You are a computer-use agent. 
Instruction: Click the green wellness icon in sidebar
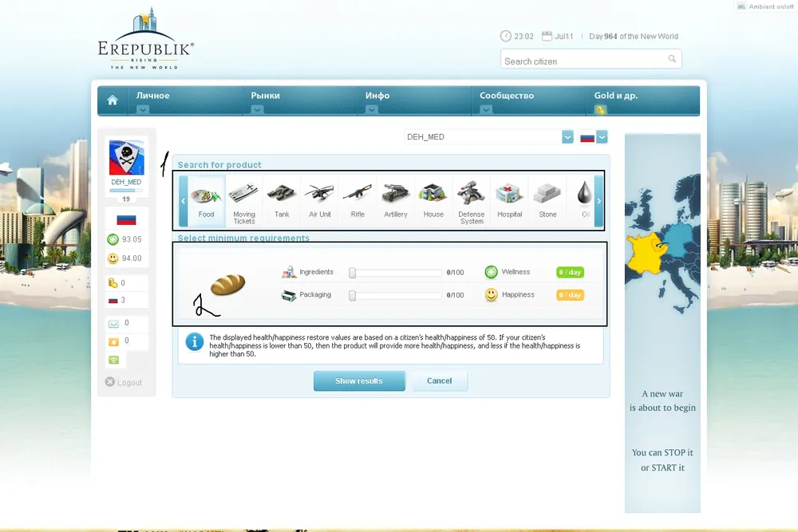pyautogui.click(x=113, y=239)
